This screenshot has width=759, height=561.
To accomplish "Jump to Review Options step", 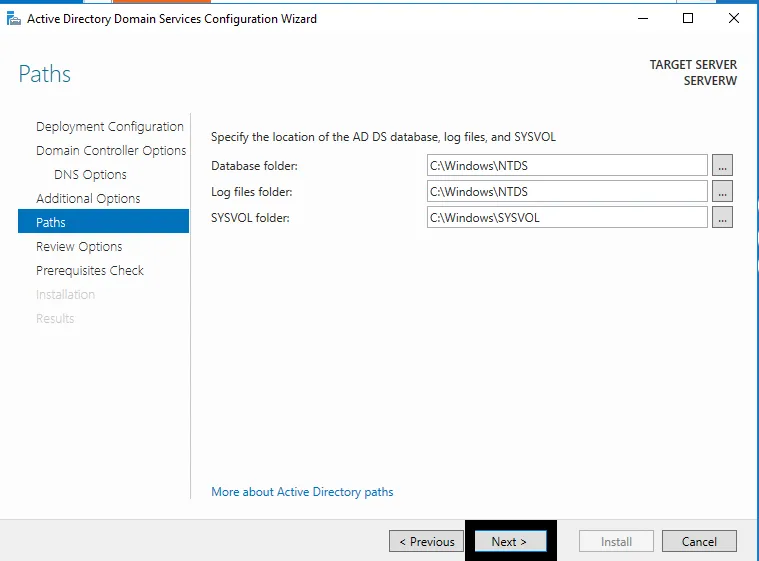I will pyautogui.click(x=79, y=246).
